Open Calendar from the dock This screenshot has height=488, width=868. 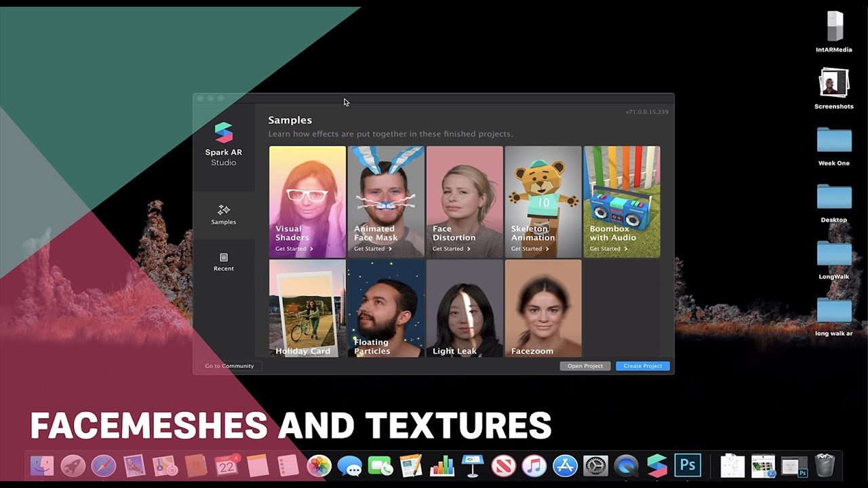[x=226, y=466]
